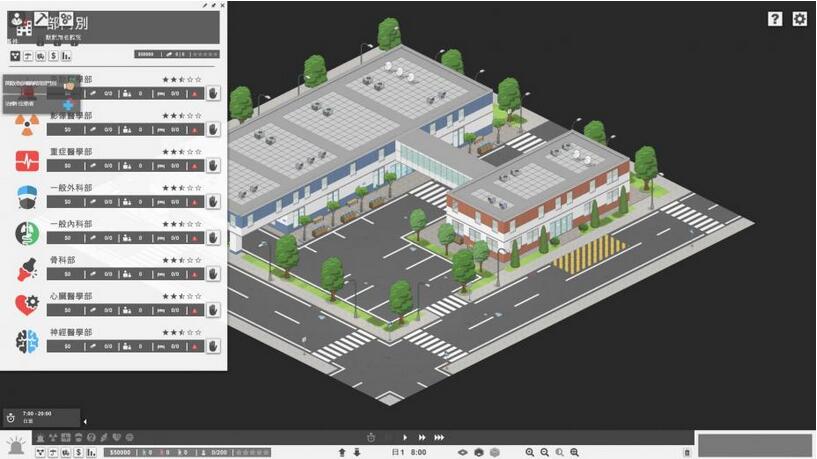817x459 pixels.
Task: Go up one floor with up arrow
Action: pyautogui.click(x=342, y=452)
